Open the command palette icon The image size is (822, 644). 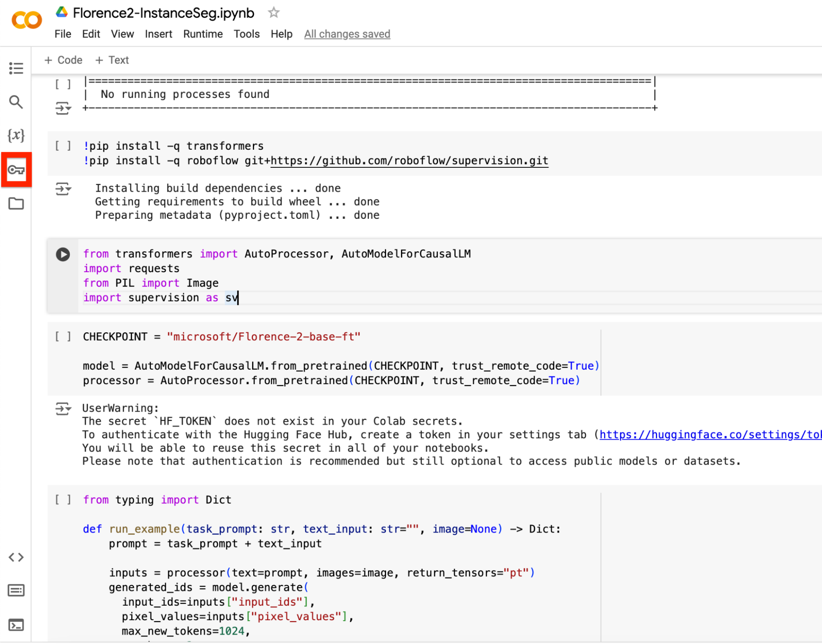click(16, 591)
